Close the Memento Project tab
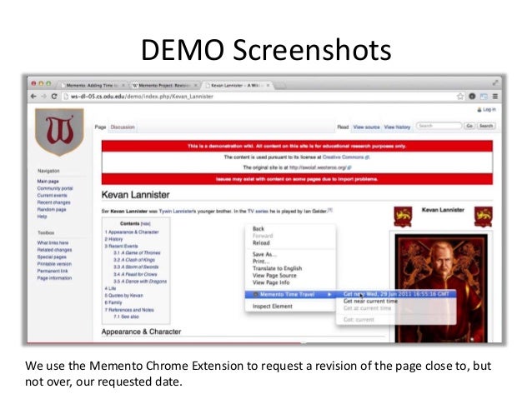Screen dimensions: 532x399 pos(195,86)
